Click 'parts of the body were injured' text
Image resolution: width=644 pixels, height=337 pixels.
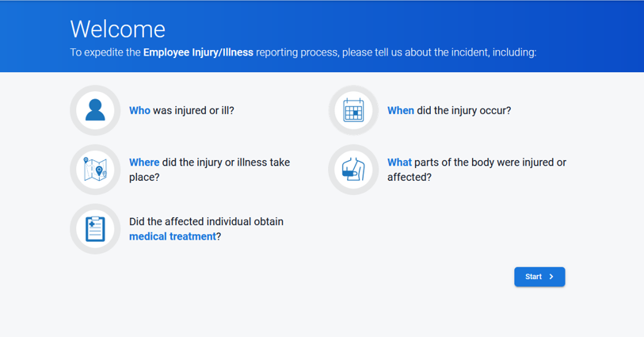tap(483, 163)
